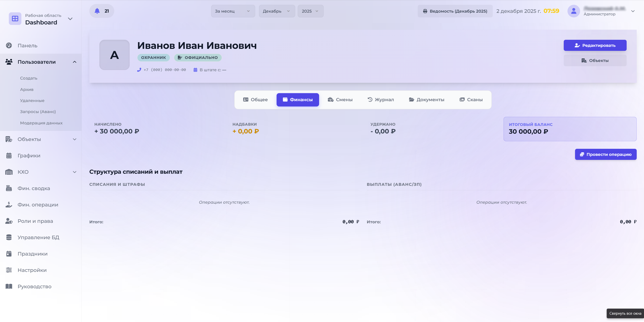Viewport: 644px width, 322px height.
Task: Expand the Объекты sidebar section
Action: (x=74, y=139)
